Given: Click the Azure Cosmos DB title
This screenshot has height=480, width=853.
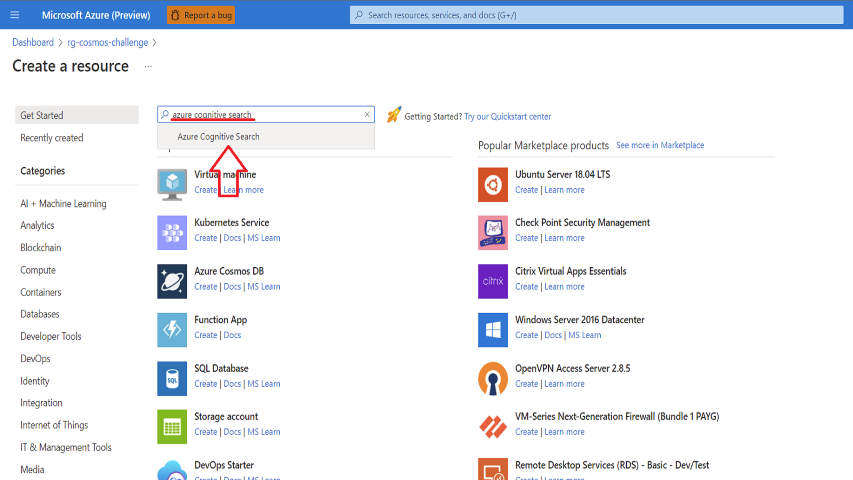Looking at the screenshot, I should pyautogui.click(x=229, y=271).
